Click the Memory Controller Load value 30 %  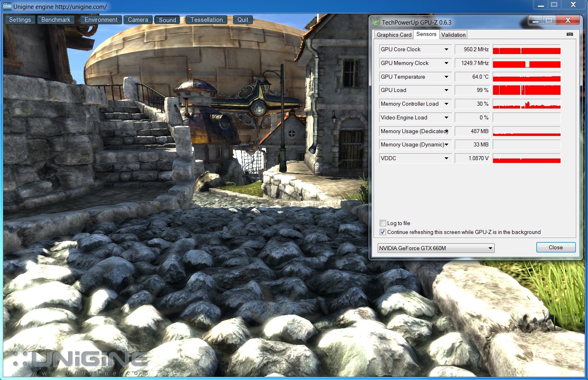[472, 104]
